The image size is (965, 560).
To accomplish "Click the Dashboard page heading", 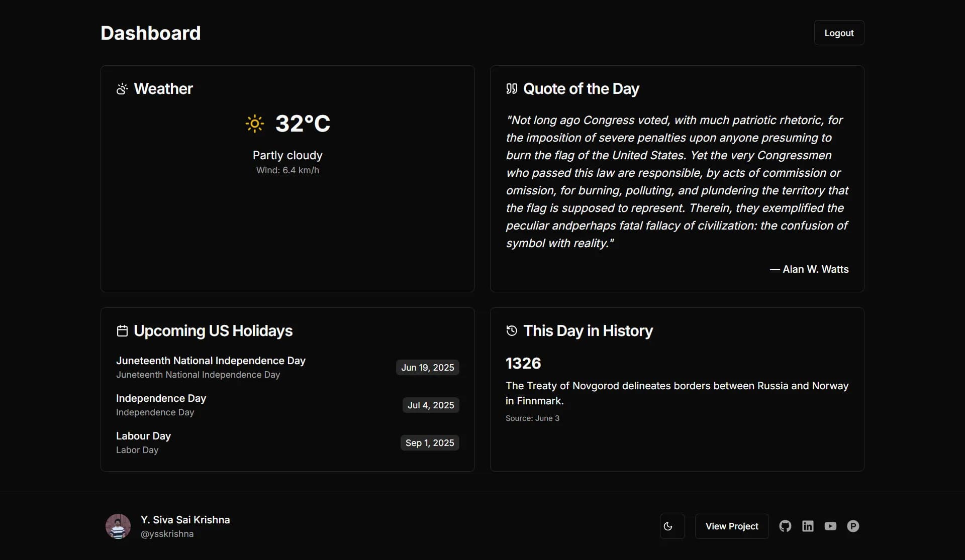I will (151, 33).
